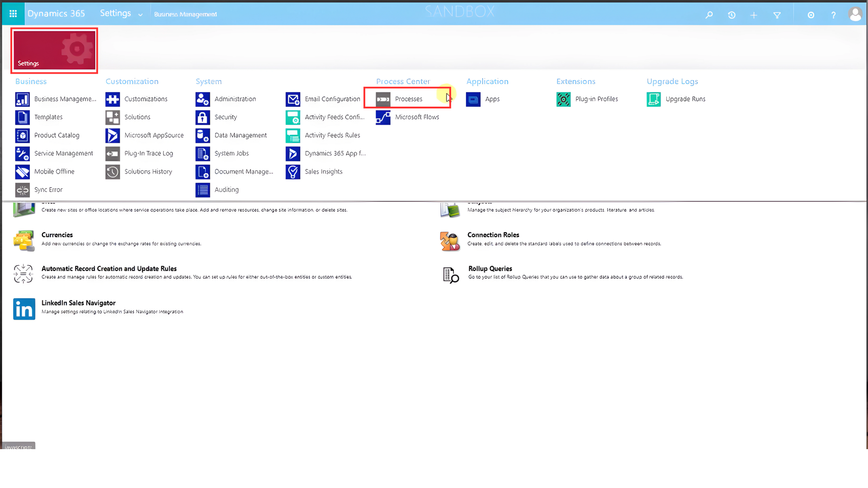Screen dimensions: 868x488
Task: Open the Sales Insights lightbulb icon
Action: click(293, 172)
